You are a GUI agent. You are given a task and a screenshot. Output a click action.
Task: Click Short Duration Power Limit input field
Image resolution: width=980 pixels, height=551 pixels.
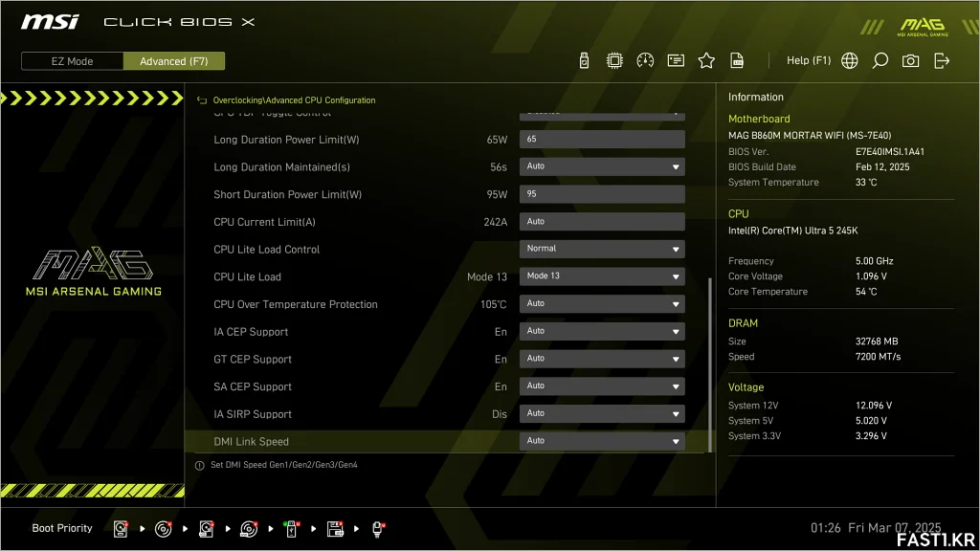click(602, 194)
